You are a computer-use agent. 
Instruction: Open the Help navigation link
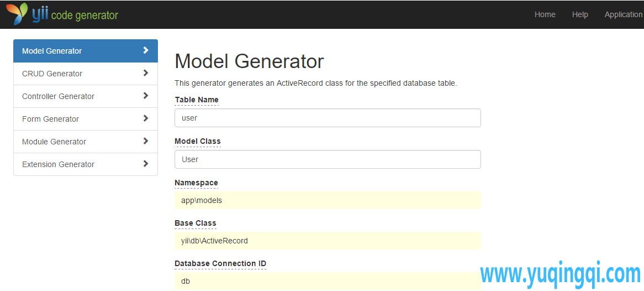(x=580, y=14)
